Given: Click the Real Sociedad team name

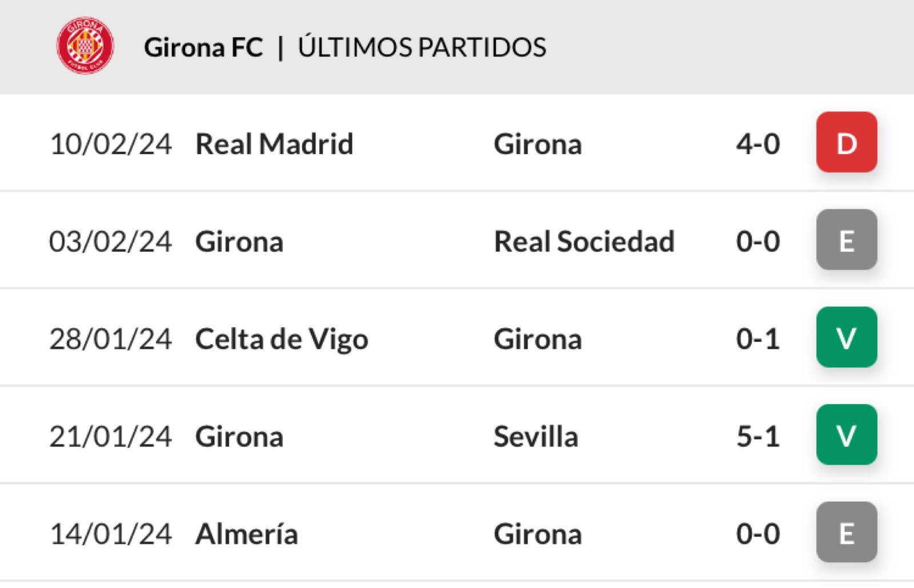Looking at the screenshot, I should (x=584, y=241).
